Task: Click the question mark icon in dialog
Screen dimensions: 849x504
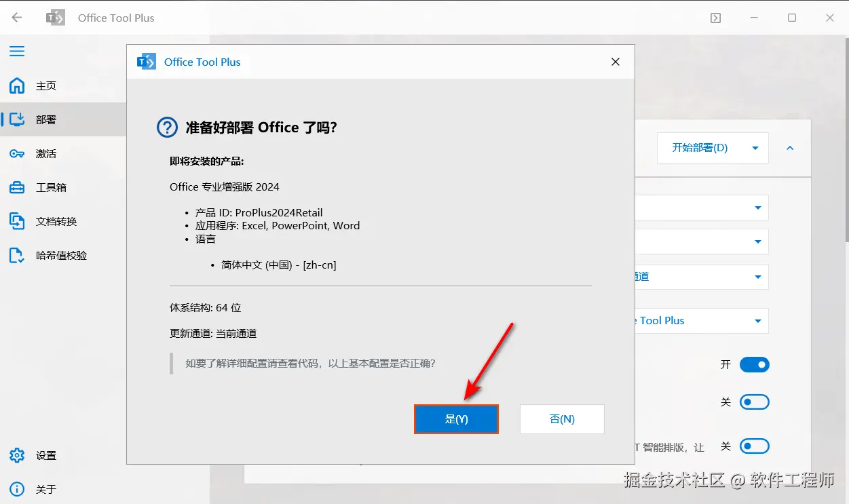Action: pos(167,128)
